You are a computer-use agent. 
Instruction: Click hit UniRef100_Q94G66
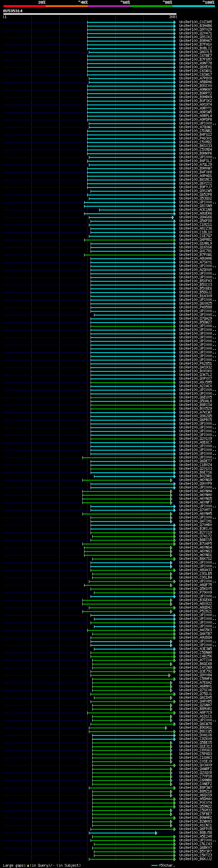click(x=196, y=217)
